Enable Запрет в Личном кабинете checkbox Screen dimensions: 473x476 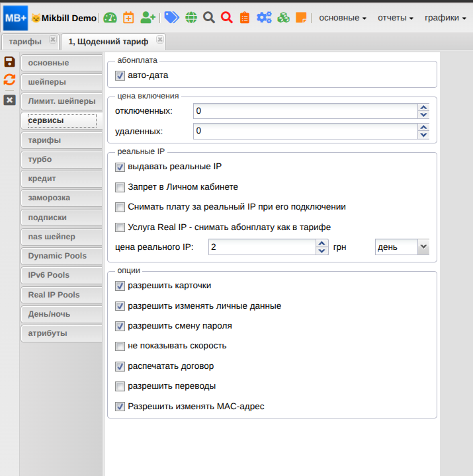(x=120, y=187)
